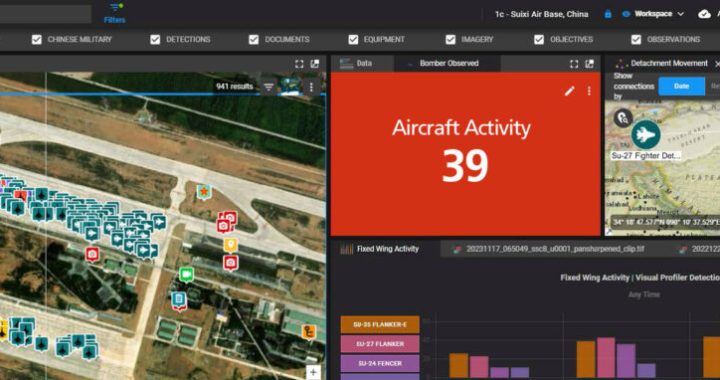Click the Su-27 Fighter detachment node icon
Image resolution: width=720 pixels, height=380 pixels.
click(x=646, y=134)
